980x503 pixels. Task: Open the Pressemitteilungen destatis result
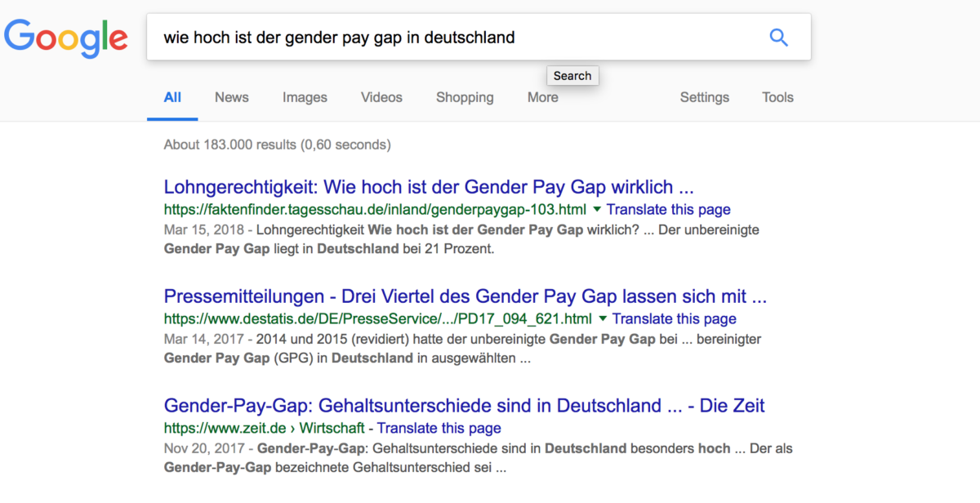tap(465, 296)
